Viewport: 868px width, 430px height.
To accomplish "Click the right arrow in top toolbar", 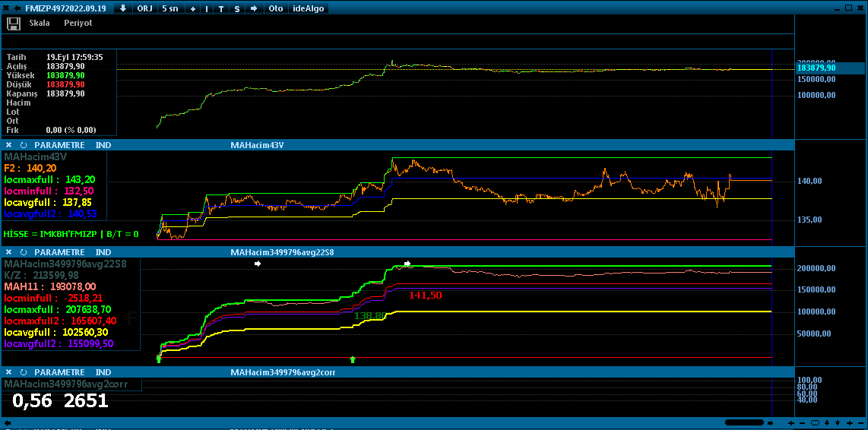I will tap(254, 9).
